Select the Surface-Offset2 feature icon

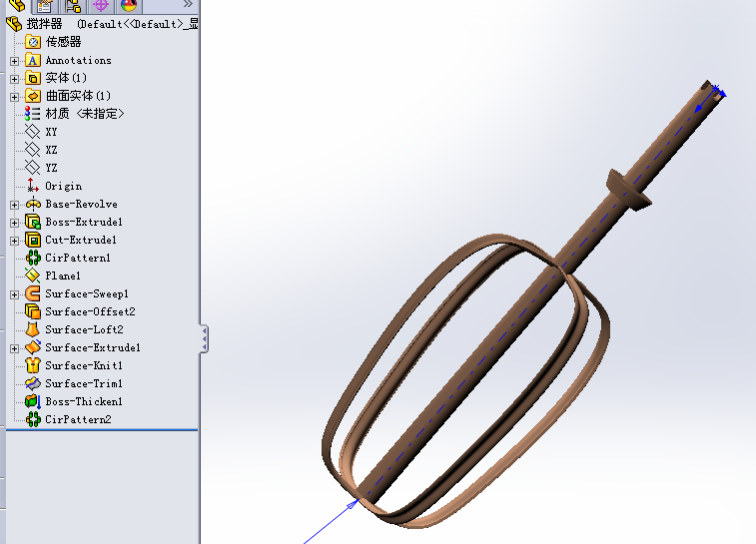click(x=33, y=311)
